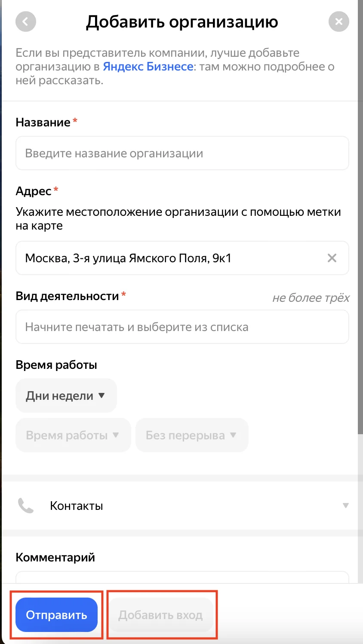
Task: Click the Название field label
Action: click(x=43, y=123)
